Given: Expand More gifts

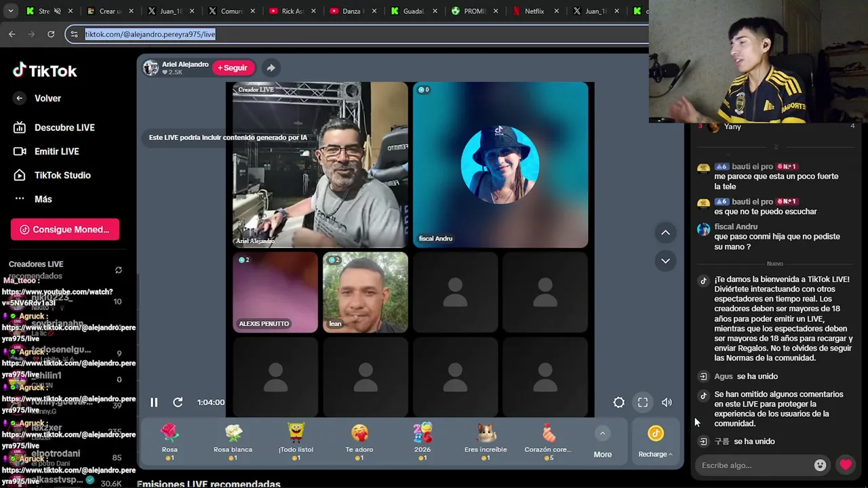Looking at the screenshot, I should click(602, 442).
